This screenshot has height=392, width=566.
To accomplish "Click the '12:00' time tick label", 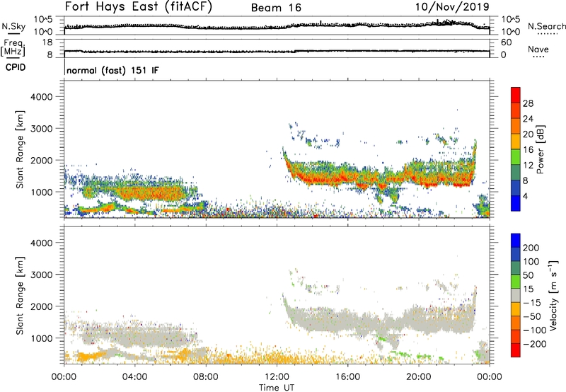I will coord(277,377).
